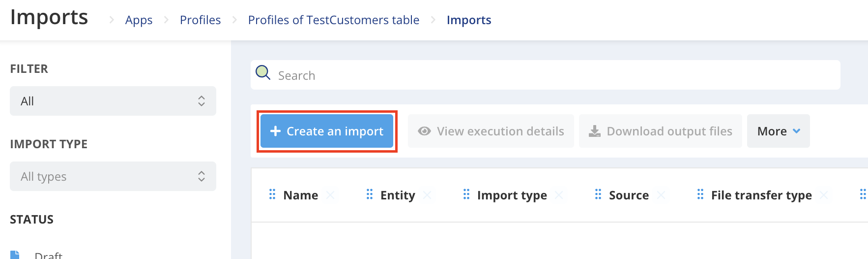868x259 pixels.
Task: Click the Name column header
Action: [301, 195]
